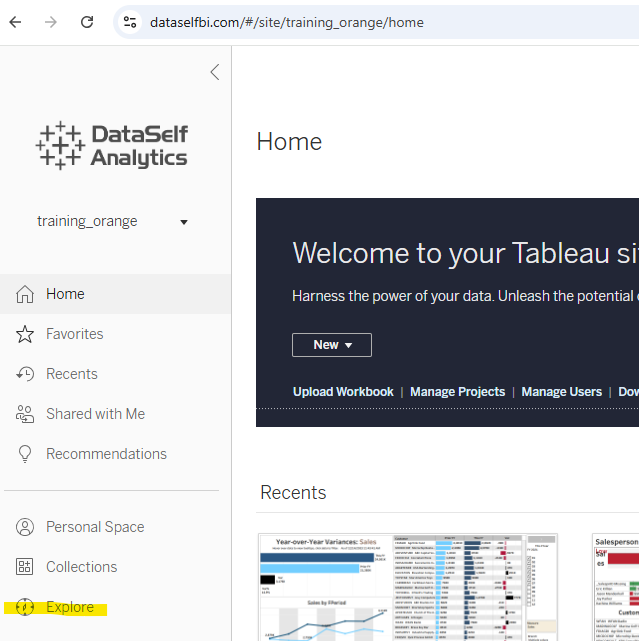Open the Salesperson workbook thumbnail
Viewport: 639px width, 641px height.
coord(615,587)
